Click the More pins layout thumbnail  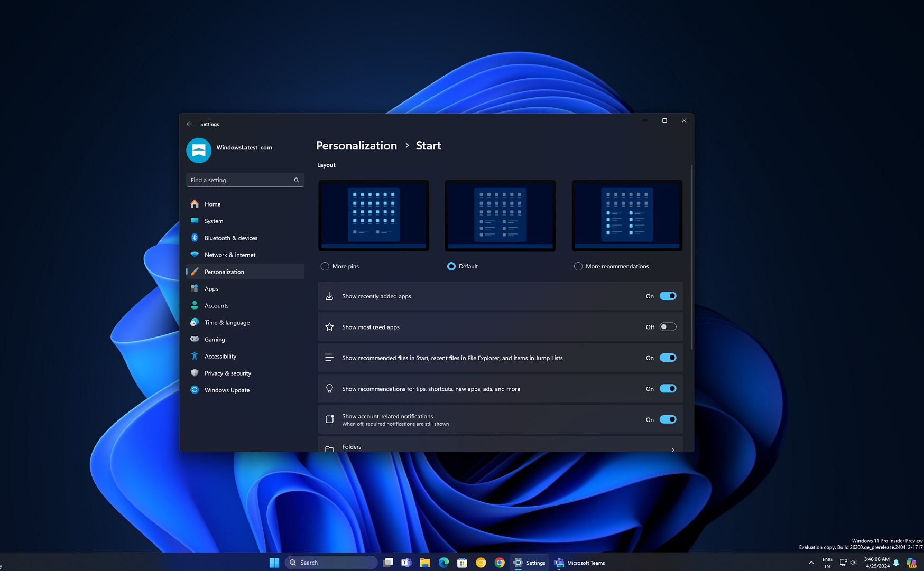click(374, 216)
